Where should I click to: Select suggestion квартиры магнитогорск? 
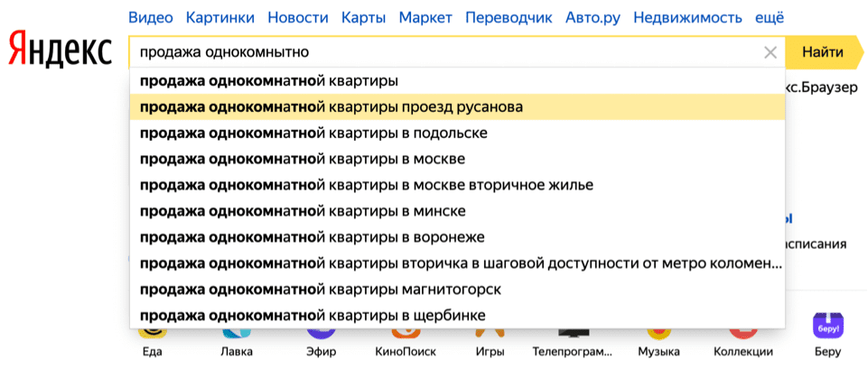(x=457, y=290)
